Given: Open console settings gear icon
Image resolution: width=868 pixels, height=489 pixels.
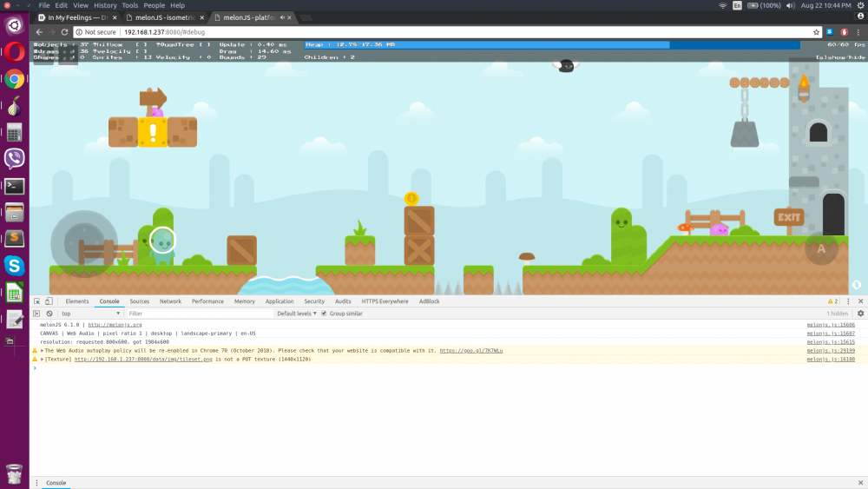Looking at the screenshot, I should coord(860,314).
